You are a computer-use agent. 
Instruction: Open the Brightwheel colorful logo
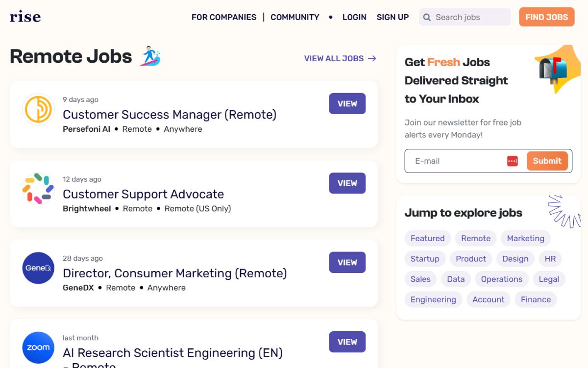click(38, 189)
